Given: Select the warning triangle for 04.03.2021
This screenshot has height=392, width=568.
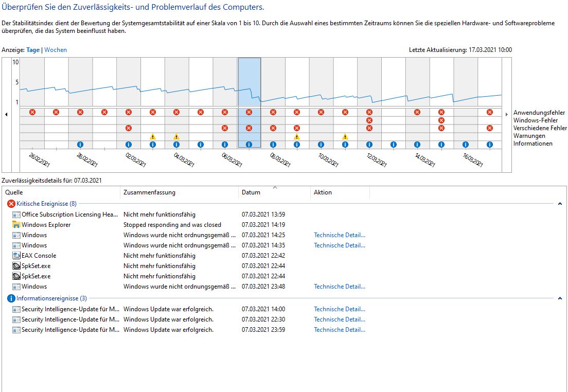Looking at the screenshot, I should click(176, 137).
